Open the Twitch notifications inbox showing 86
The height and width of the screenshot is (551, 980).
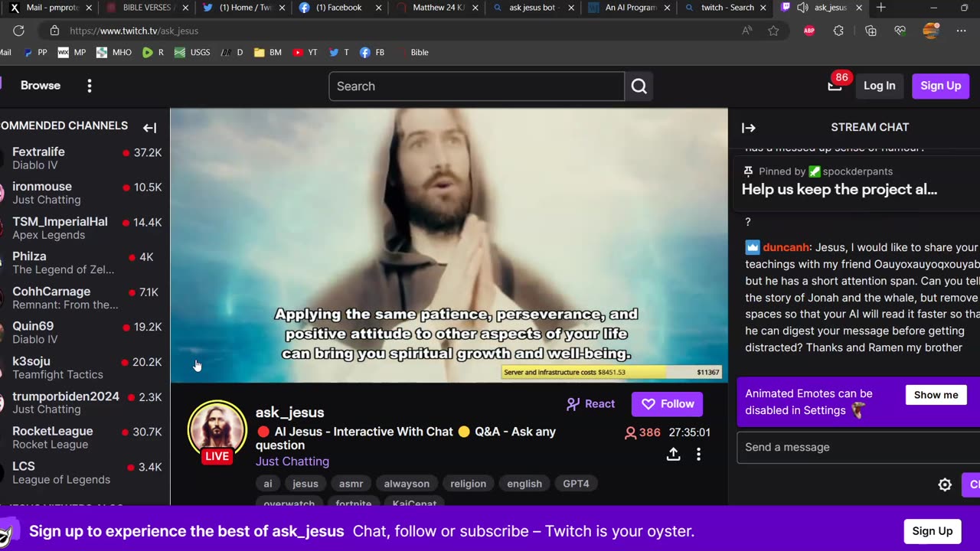tap(835, 86)
